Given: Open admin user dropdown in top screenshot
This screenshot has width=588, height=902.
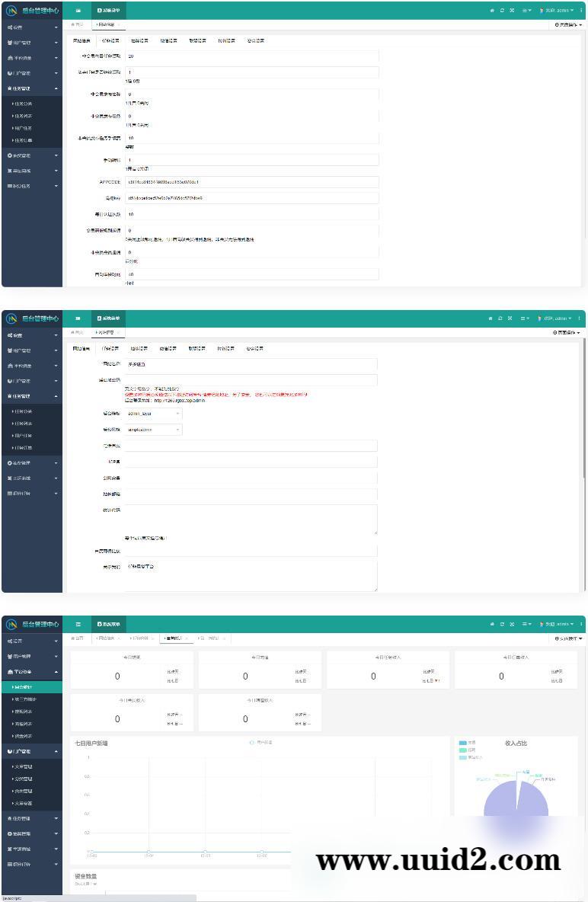Looking at the screenshot, I should click(x=555, y=11).
